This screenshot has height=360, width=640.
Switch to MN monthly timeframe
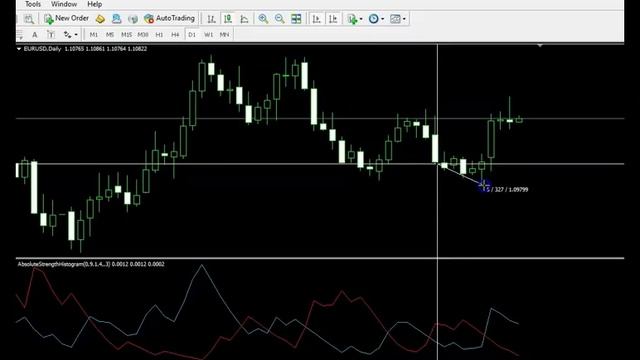tap(224, 35)
